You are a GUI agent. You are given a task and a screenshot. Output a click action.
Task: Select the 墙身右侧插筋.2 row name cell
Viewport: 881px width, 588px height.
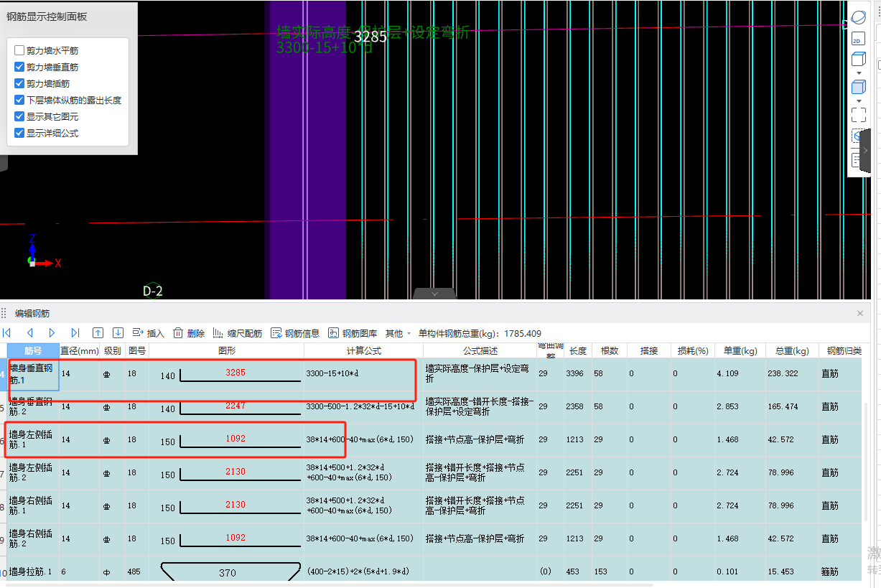tap(33, 539)
